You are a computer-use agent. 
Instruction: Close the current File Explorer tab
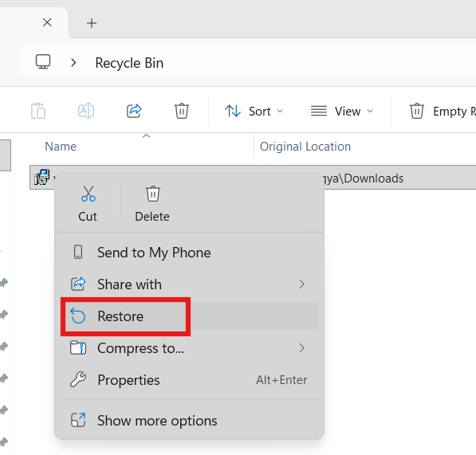[x=47, y=22]
